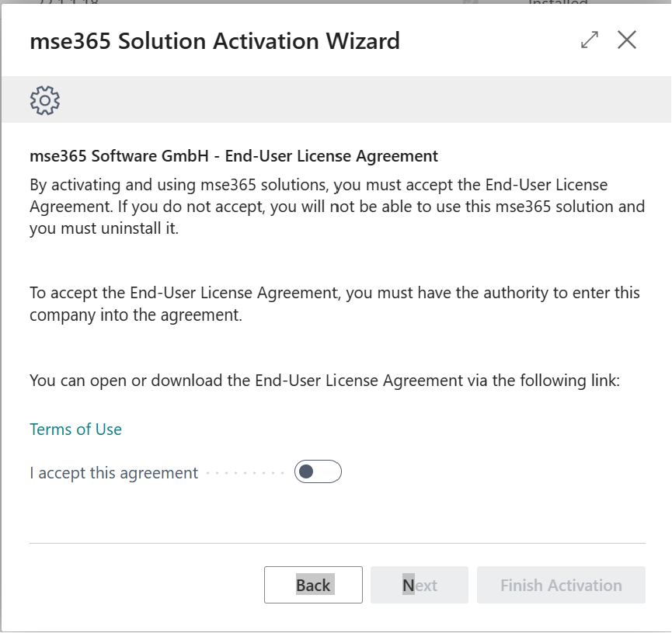Click the separator line above the wizard buttons
Image resolution: width=672 pixels, height=633 pixels.
pos(337,543)
